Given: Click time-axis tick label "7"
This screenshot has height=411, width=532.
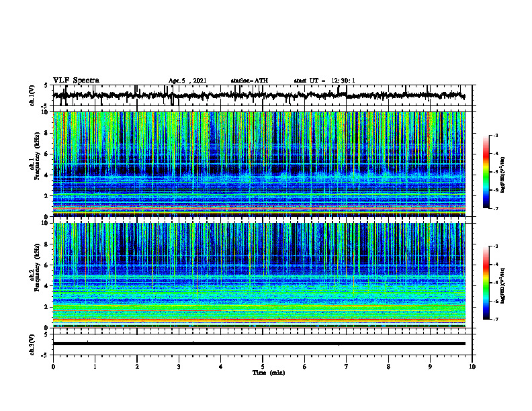Looking at the screenshot, I should click(347, 367).
